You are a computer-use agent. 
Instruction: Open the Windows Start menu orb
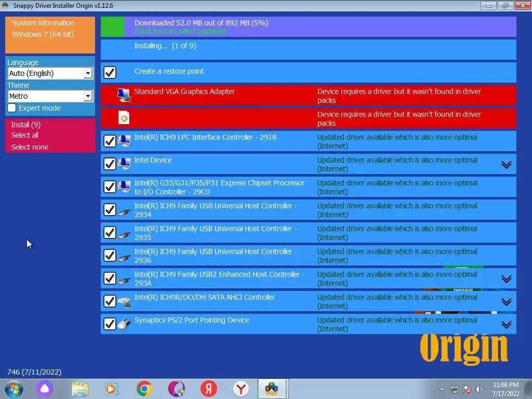pyautogui.click(x=14, y=389)
